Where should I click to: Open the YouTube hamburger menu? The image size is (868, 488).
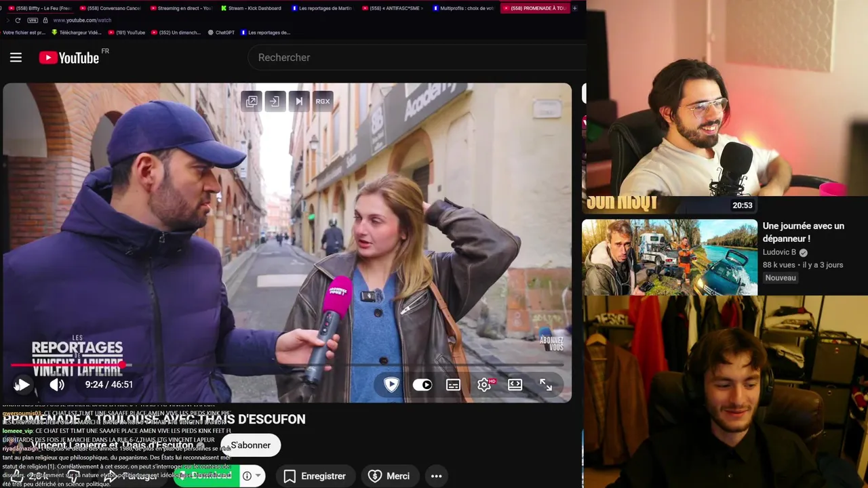point(16,58)
